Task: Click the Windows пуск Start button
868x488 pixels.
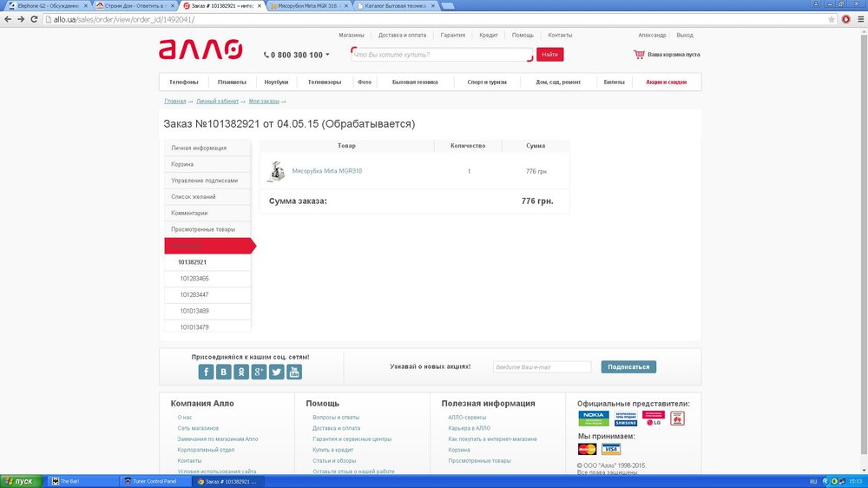Action: point(21,481)
